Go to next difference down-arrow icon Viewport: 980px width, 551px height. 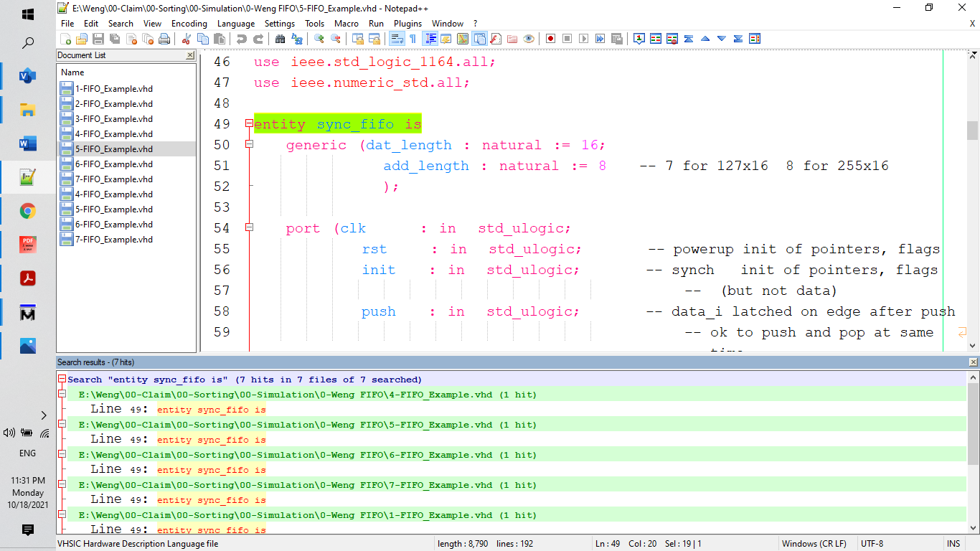[x=722, y=39]
